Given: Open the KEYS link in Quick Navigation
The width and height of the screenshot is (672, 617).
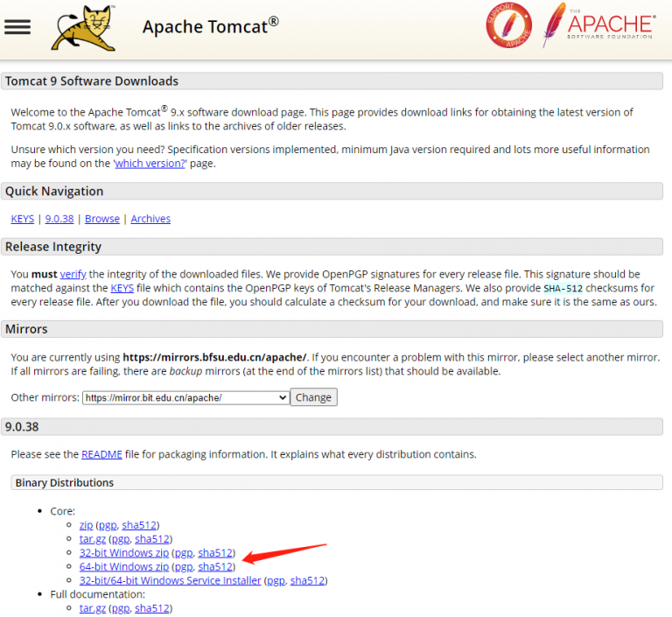Looking at the screenshot, I should point(23,219).
